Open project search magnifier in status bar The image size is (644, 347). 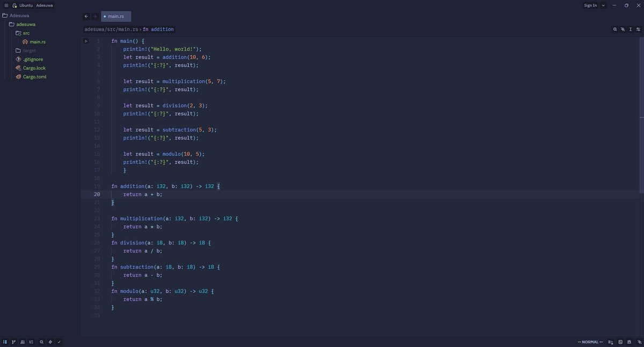coord(41,342)
